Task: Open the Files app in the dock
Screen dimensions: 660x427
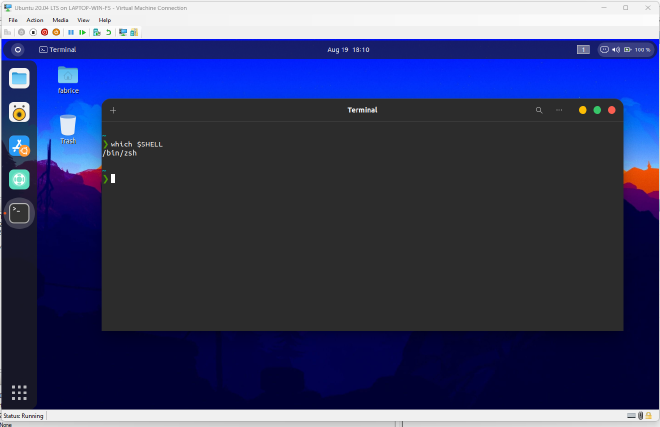Action: (19, 78)
